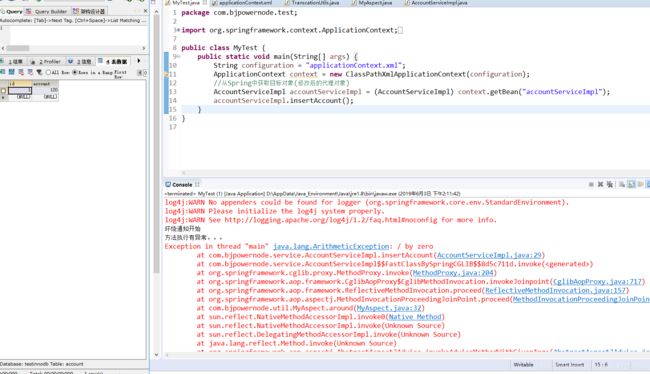
Task: Expand the folded import block on line 3
Action: [178, 30]
